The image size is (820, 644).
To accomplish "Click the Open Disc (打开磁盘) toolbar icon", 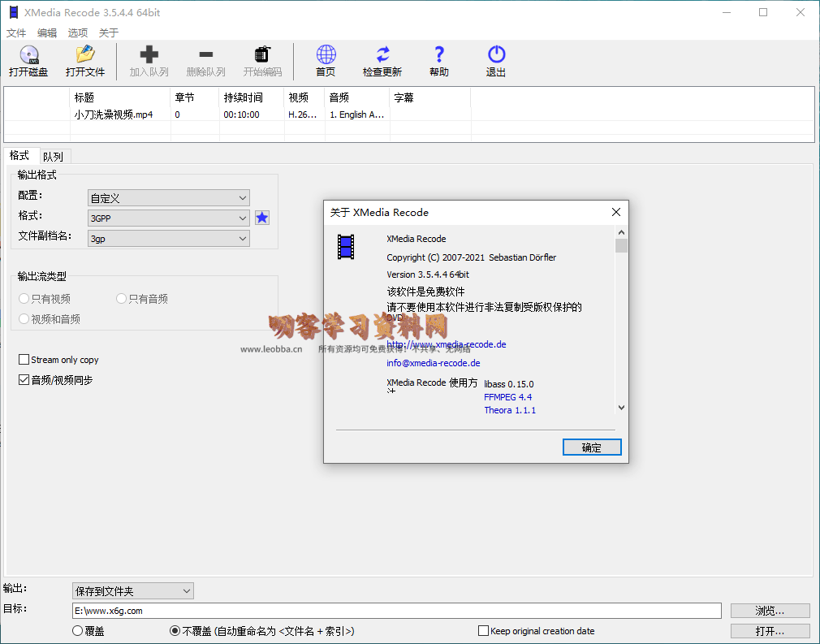I will coord(28,55).
